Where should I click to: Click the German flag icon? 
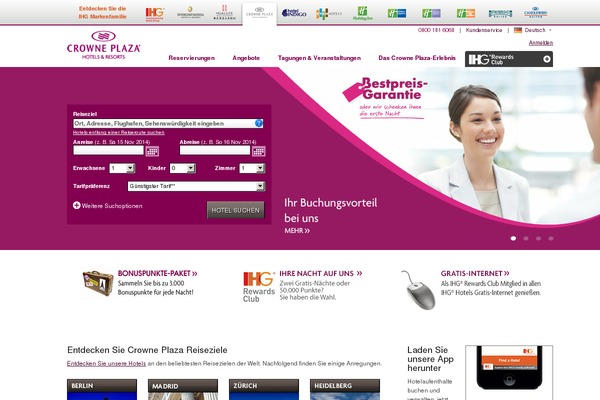point(518,30)
